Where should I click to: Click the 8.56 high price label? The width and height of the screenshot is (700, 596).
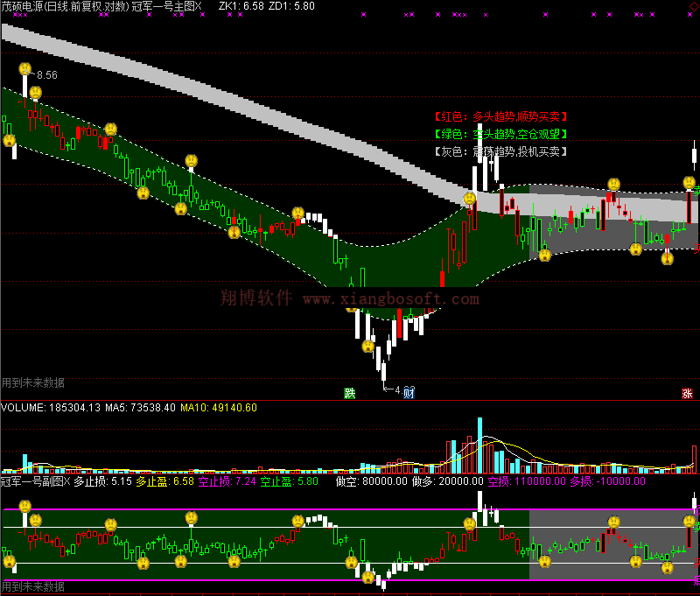tap(47, 75)
